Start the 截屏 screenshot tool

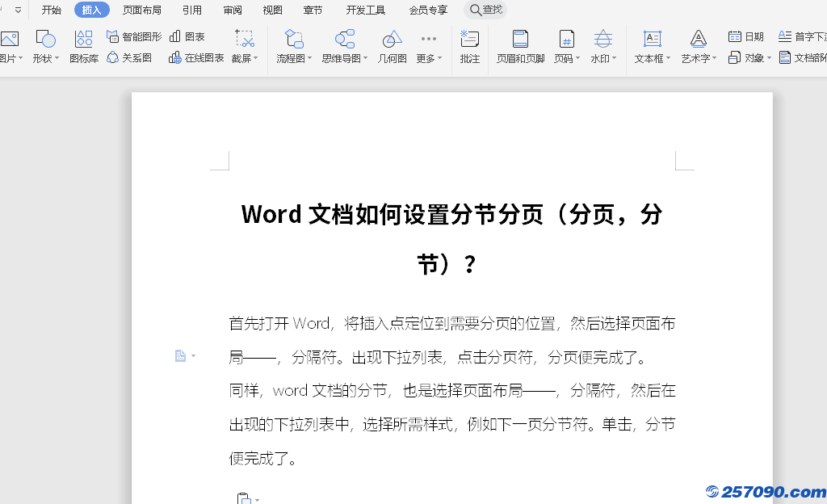pyautogui.click(x=244, y=46)
